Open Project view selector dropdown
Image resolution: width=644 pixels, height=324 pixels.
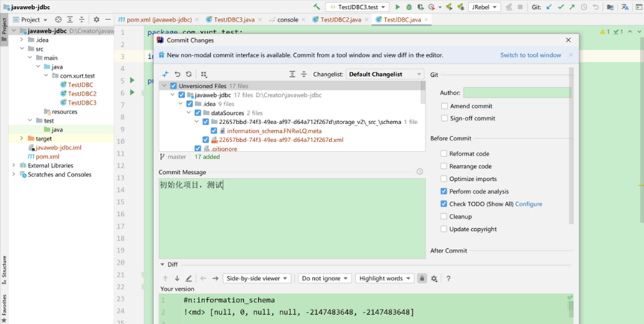(30, 20)
